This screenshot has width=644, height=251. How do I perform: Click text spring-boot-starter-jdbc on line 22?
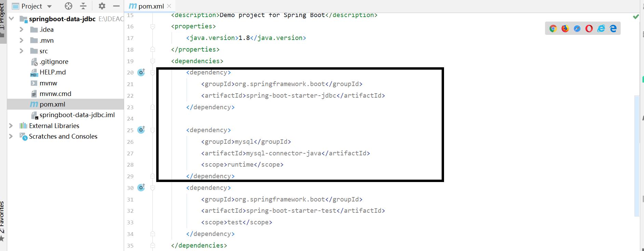(x=291, y=96)
